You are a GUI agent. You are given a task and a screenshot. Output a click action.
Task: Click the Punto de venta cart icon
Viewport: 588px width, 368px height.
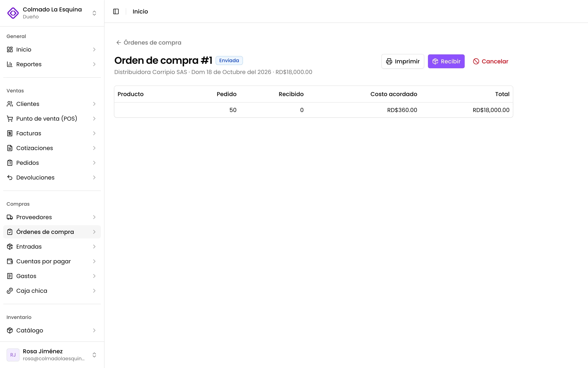pyautogui.click(x=10, y=119)
